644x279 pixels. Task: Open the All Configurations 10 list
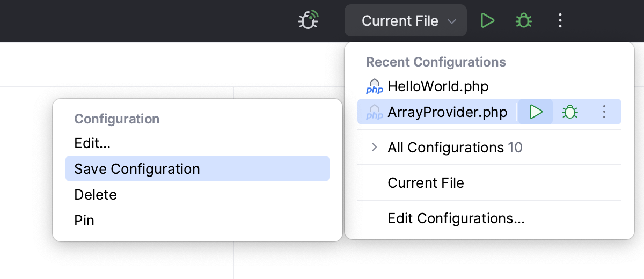pos(489,147)
